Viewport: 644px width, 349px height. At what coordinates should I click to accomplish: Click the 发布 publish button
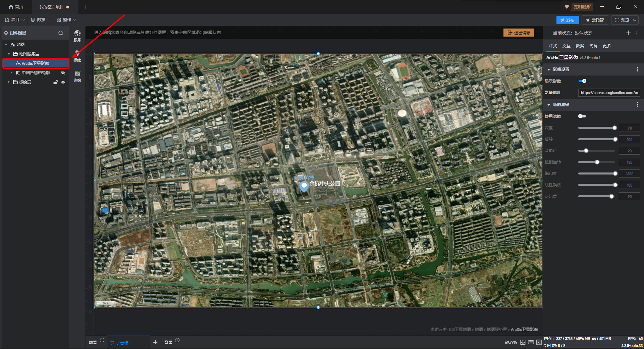coord(568,20)
